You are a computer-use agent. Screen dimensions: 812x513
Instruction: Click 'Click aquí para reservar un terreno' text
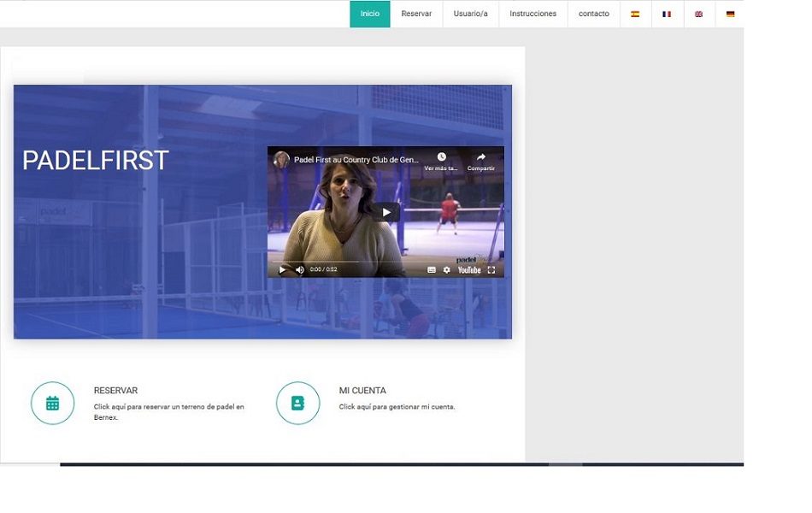[x=169, y=412]
